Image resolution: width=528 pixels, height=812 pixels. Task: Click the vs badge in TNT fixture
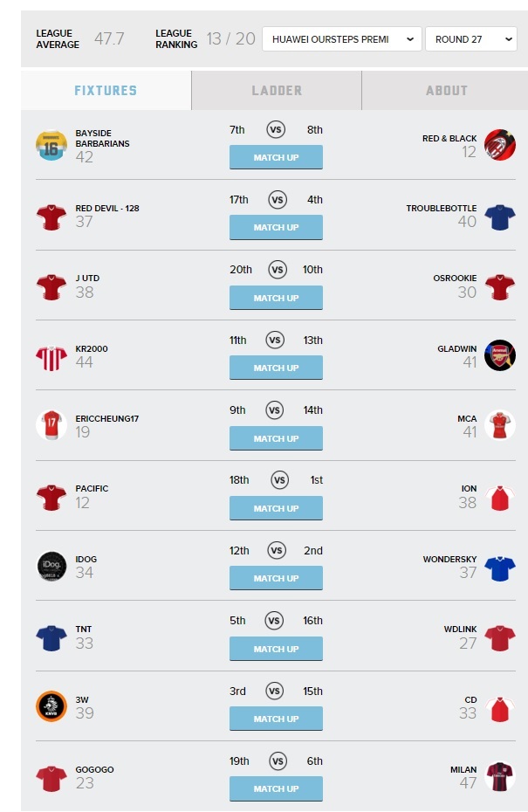(x=274, y=621)
